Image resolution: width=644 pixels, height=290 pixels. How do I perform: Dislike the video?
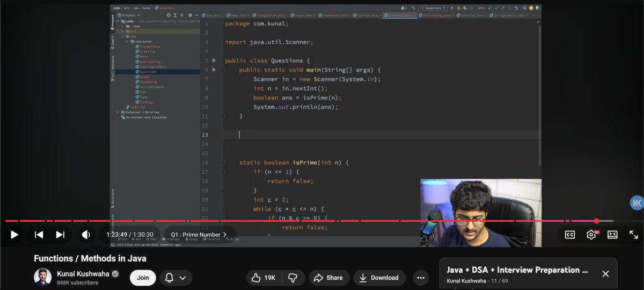293,278
